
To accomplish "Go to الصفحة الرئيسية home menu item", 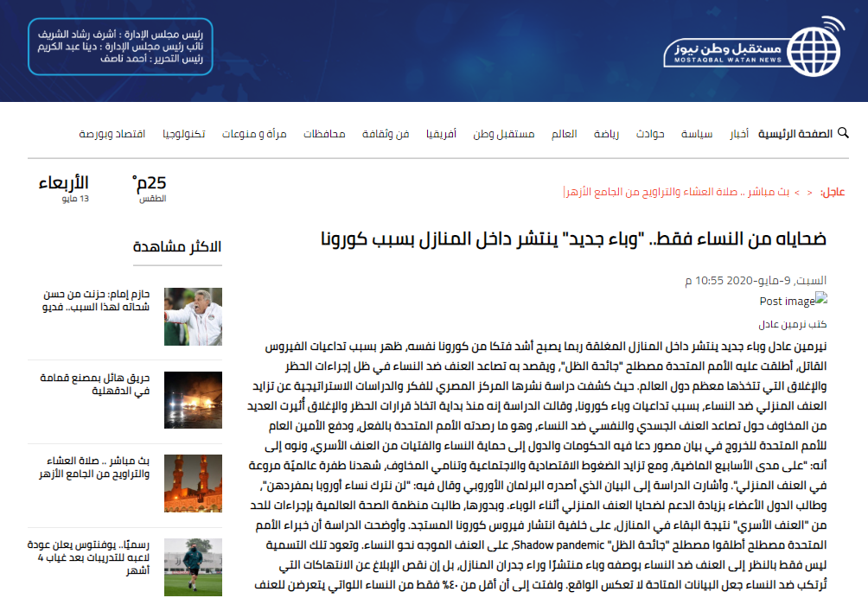I will [x=795, y=134].
